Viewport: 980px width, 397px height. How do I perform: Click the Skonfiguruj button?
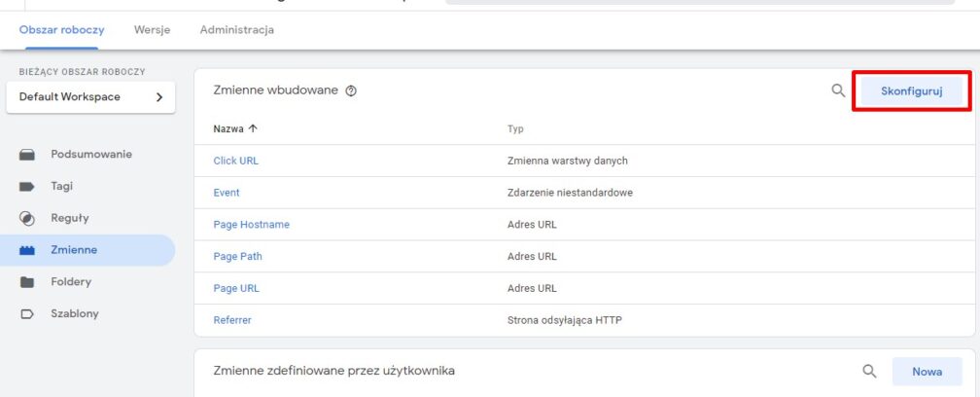click(x=912, y=91)
